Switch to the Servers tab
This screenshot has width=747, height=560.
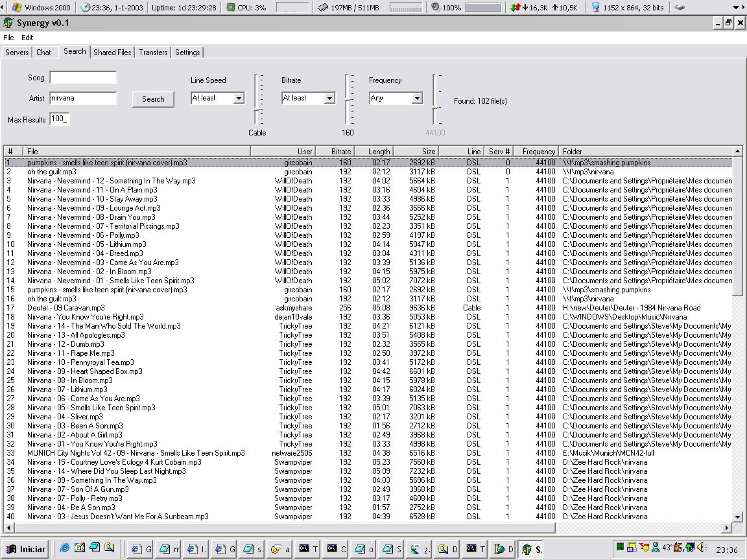coord(17,52)
